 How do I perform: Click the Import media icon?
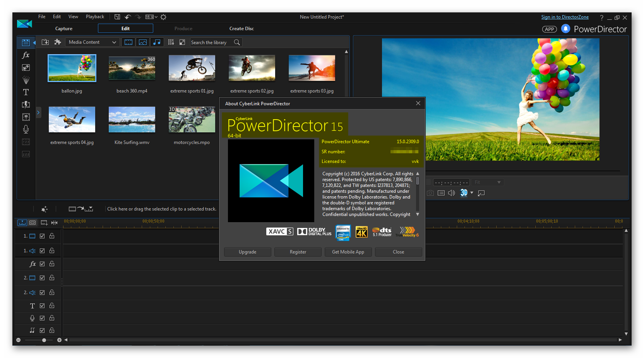click(x=45, y=42)
